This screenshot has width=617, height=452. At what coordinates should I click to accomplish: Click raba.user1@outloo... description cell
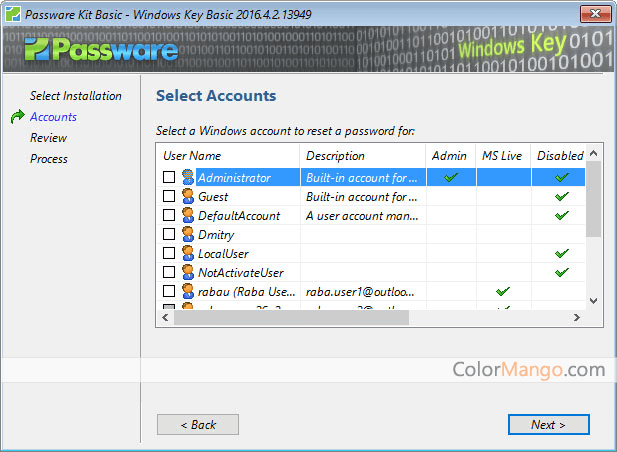pos(360,292)
